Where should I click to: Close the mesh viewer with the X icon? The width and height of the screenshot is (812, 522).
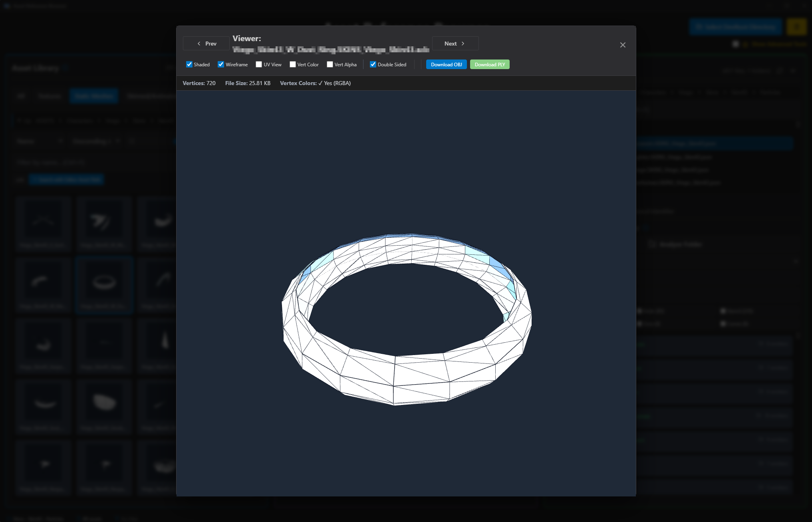coord(623,45)
